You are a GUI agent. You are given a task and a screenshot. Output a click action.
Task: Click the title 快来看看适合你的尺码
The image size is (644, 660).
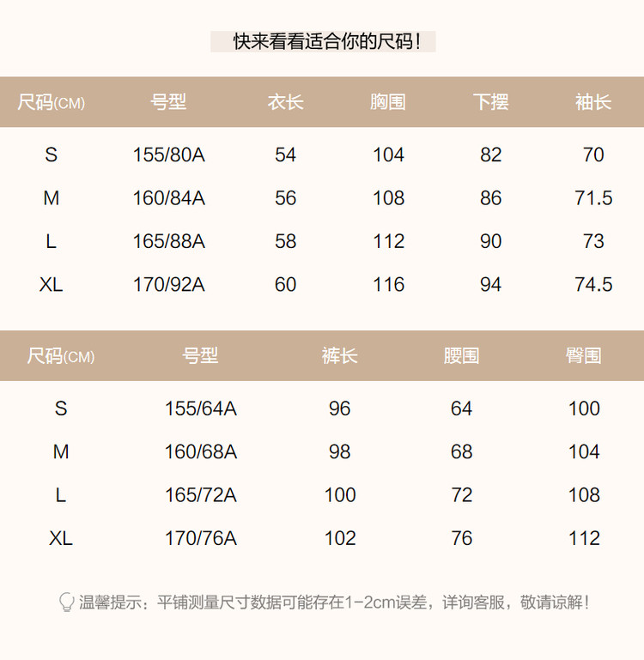tap(323, 41)
